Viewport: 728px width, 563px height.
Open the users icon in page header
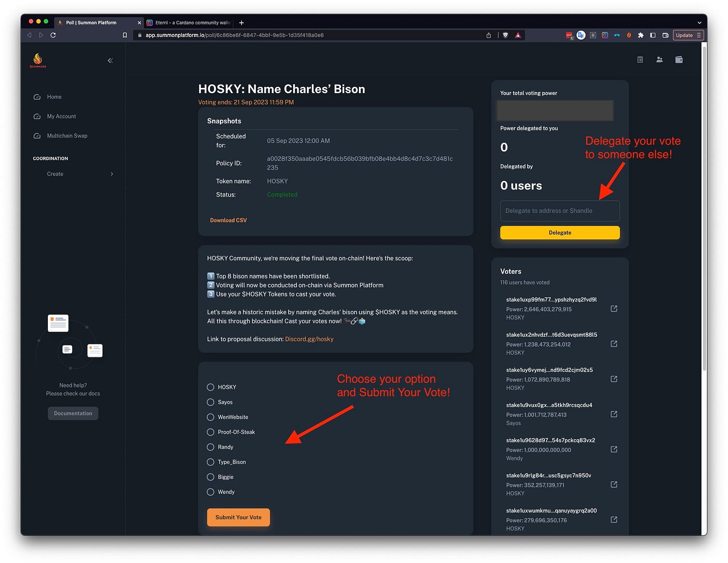(659, 60)
